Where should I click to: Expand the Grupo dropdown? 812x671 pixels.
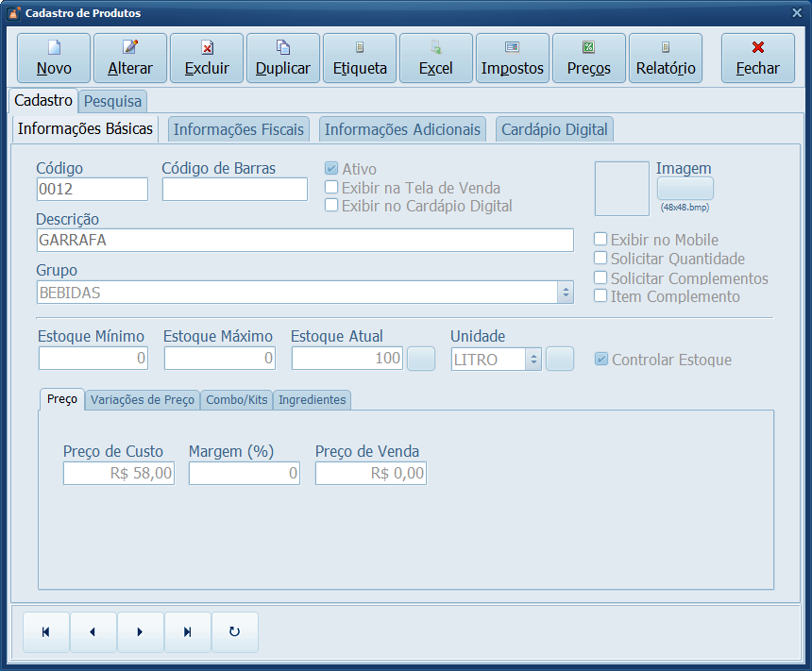point(566,293)
